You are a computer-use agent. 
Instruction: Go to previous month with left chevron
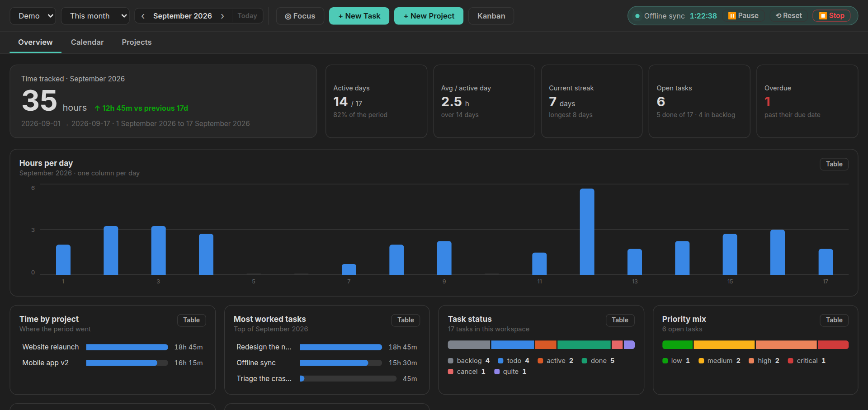click(143, 16)
